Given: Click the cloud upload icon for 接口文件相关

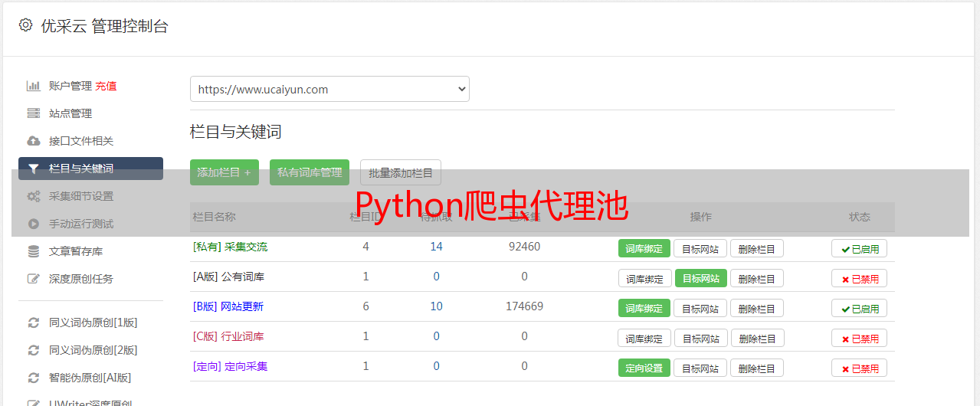Looking at the screenshot, I should pyautogui.click(x=33, y=141).
